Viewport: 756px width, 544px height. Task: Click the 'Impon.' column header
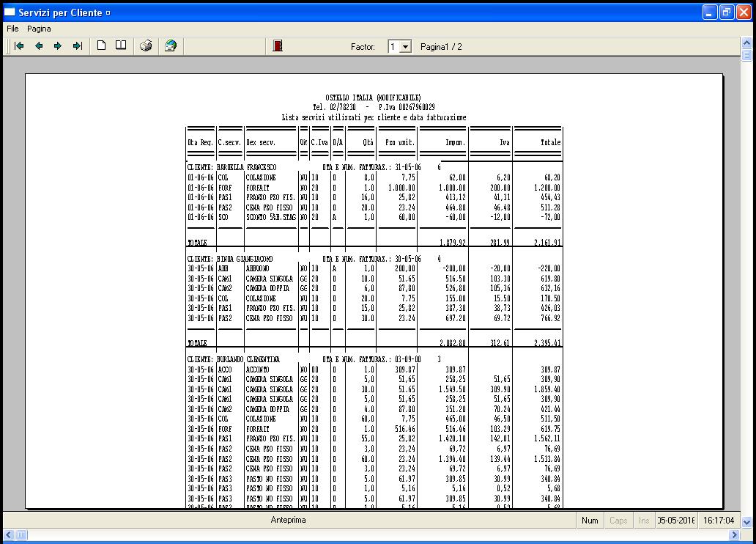coord(455,142)
